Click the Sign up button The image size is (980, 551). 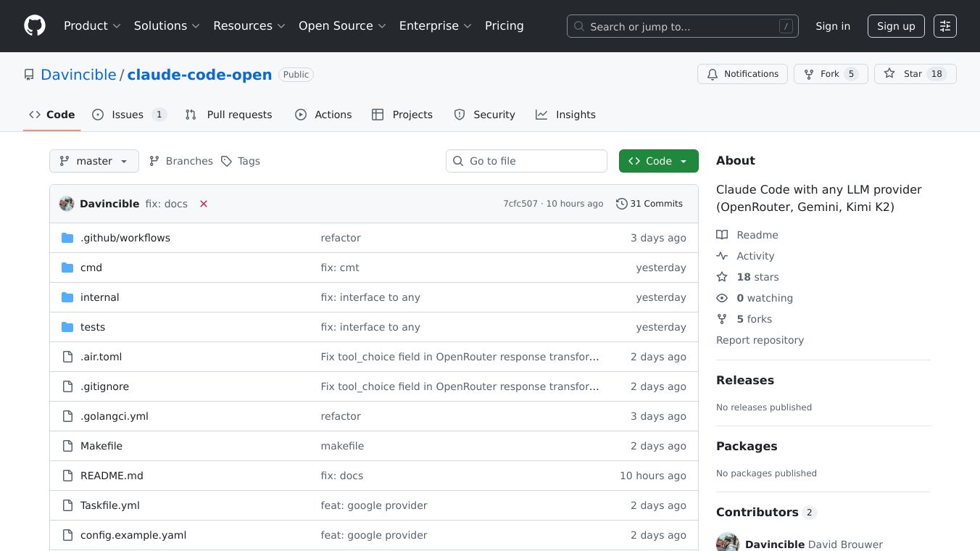pyautogui.click(x=896, y=26)
